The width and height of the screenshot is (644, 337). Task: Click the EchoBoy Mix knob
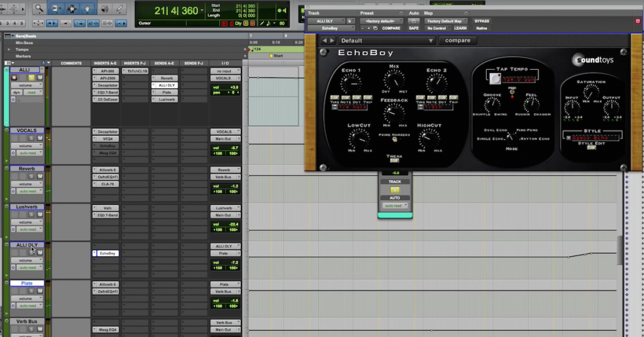(394, 80)
